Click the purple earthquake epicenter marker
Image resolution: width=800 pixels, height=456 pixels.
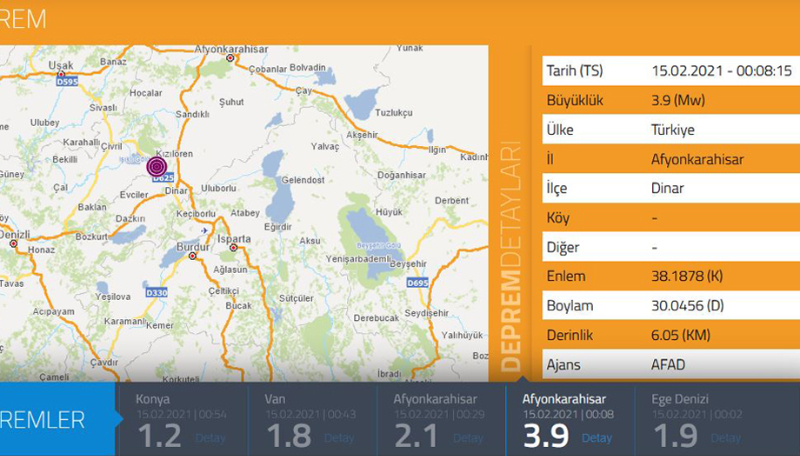158,167
